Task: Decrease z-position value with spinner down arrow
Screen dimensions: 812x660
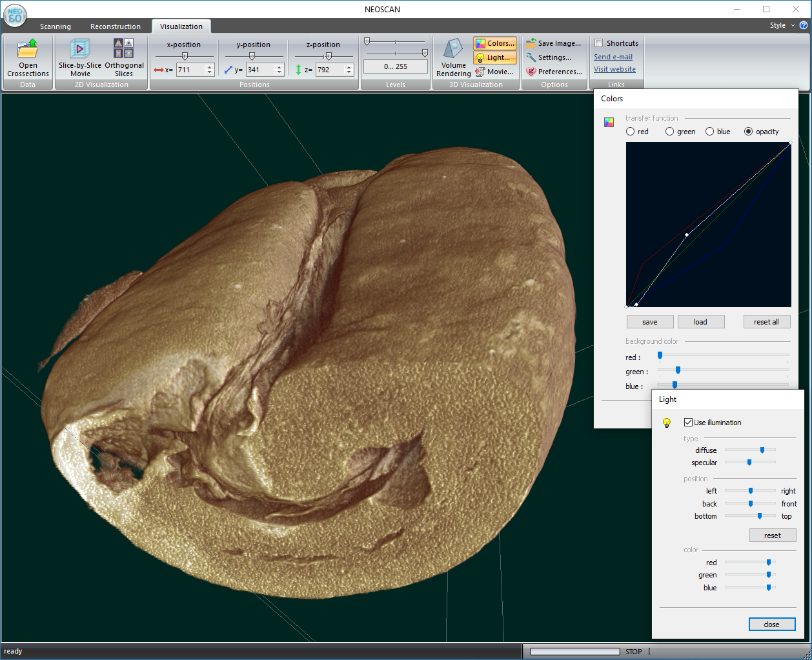Action: [x=349, y=72]
